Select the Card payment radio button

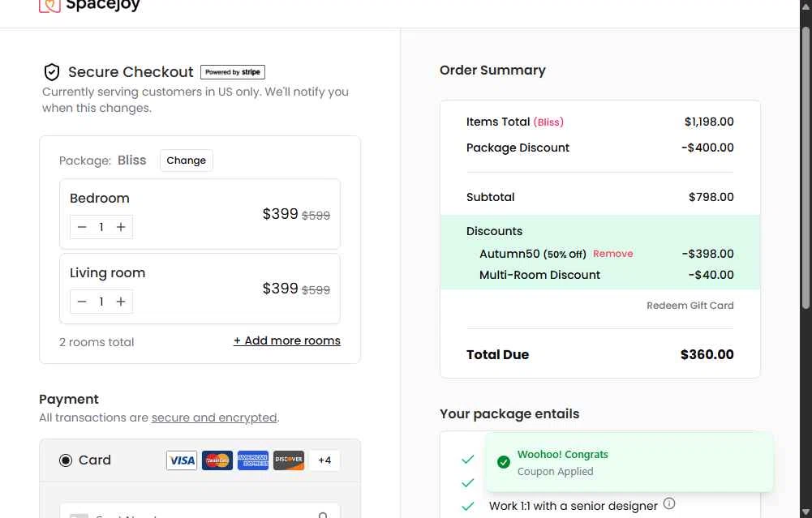pos(66,460)
